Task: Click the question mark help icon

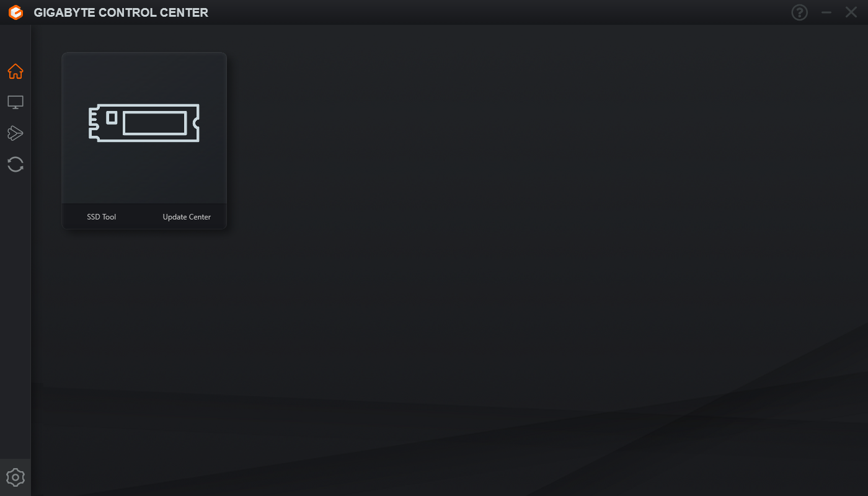Action: [800, 12]
